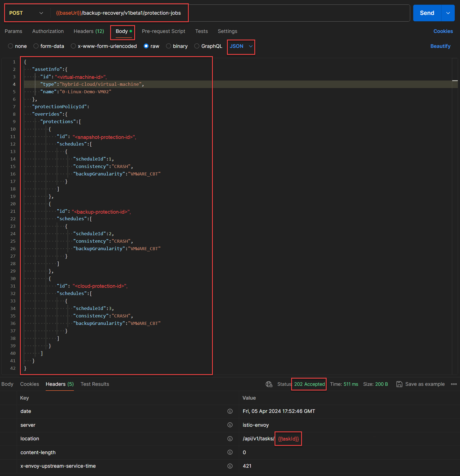Click the {{baseUrl}} variable in the URL
460x476 pixels.
point(69,13)
